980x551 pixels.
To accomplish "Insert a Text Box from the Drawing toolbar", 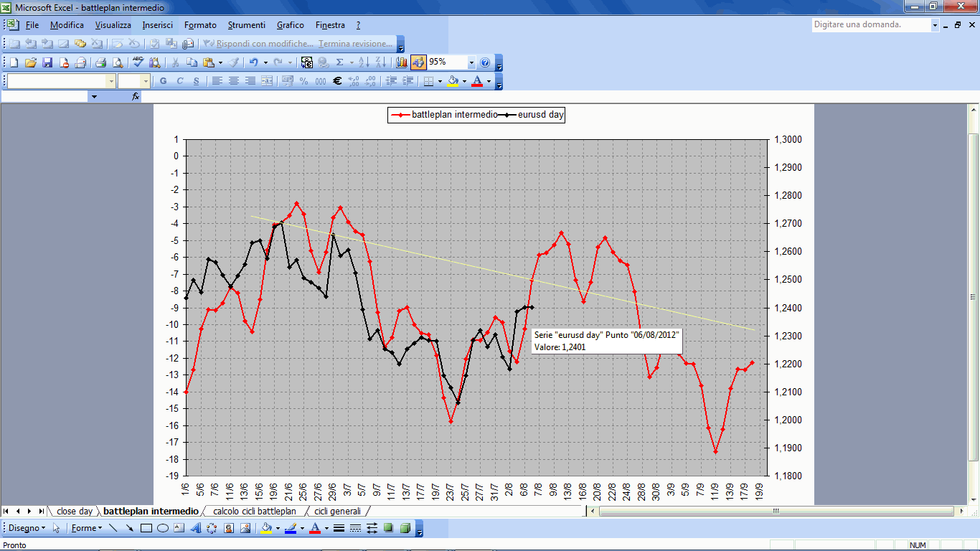I will (x=179, y=528).
